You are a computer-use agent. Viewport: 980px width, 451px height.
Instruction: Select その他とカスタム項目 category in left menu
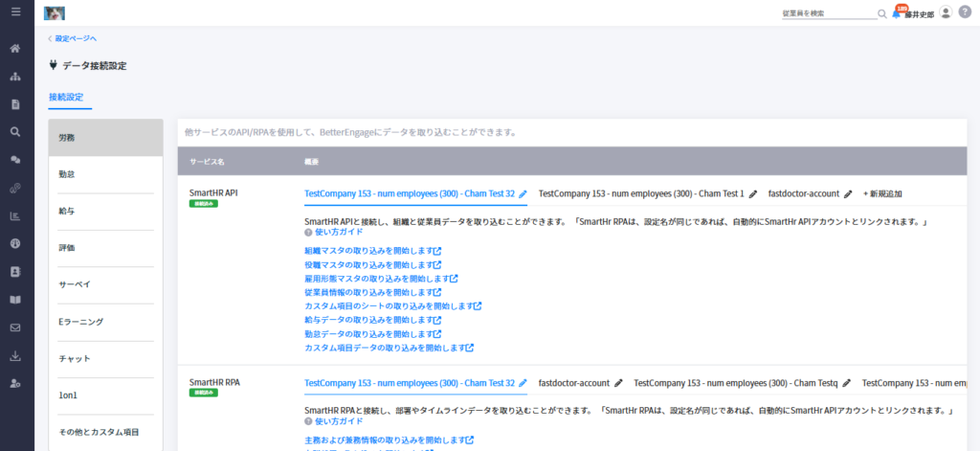(x=105, y=432)
